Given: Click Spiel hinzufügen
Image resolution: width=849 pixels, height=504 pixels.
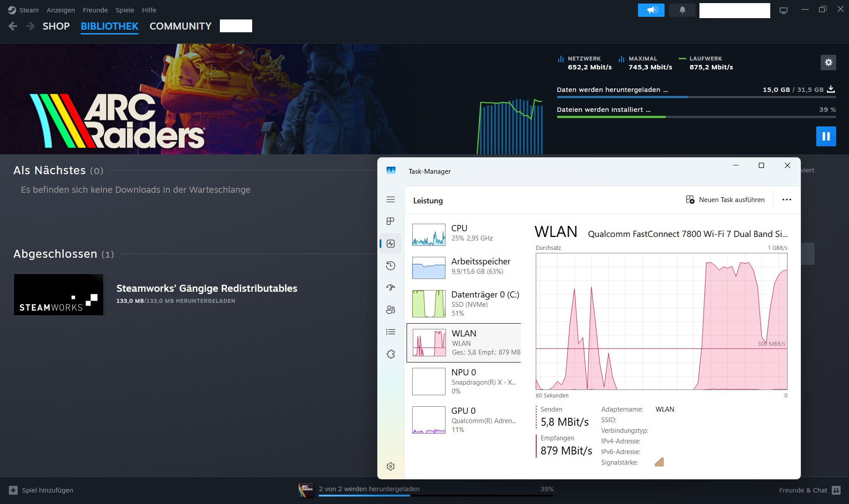Looking at the screenshot, I should 48,490.
